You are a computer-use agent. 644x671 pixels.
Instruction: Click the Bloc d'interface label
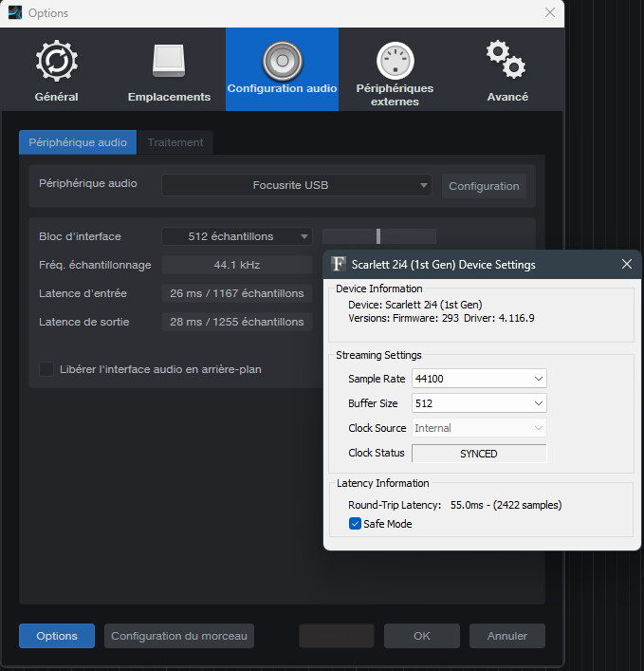(80, 236)
